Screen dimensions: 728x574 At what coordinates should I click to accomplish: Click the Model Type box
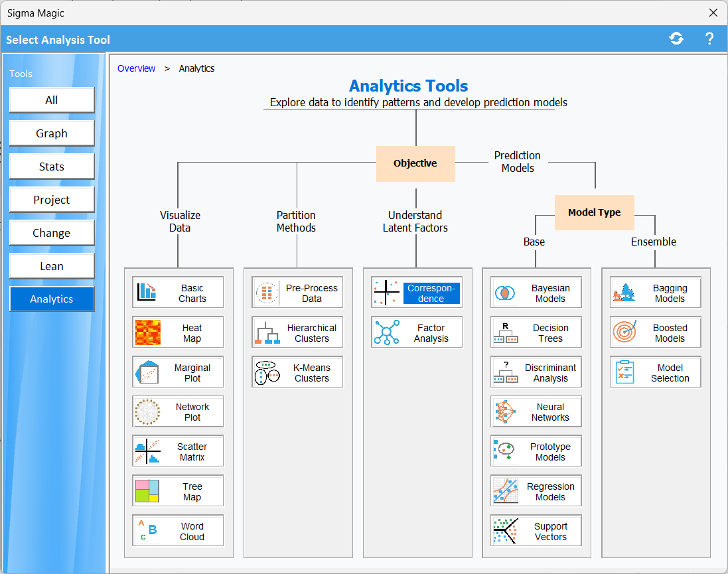(x=595, y=213)
